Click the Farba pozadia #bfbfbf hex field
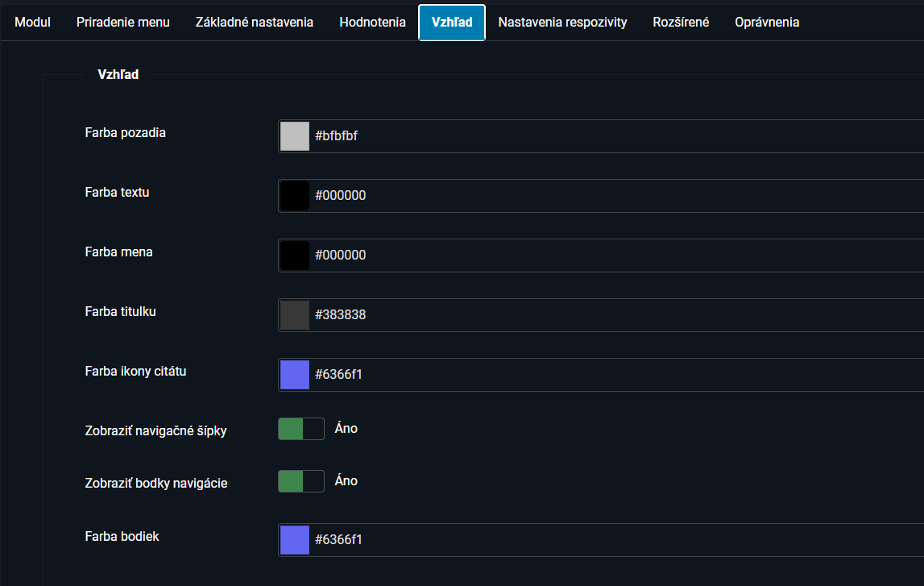This screenshot has height=586, width=924. coord(612,136)
